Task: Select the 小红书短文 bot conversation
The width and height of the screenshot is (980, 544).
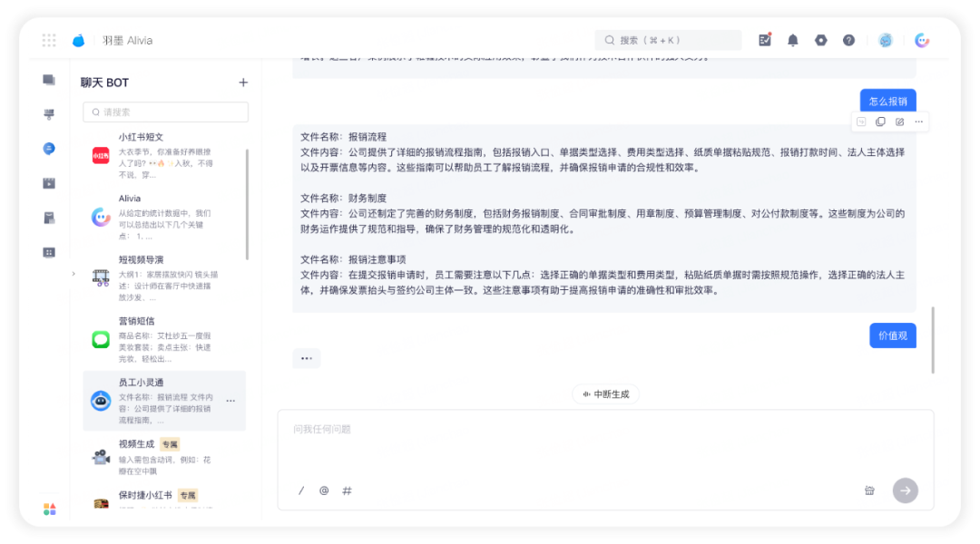Action: point(164,155)
